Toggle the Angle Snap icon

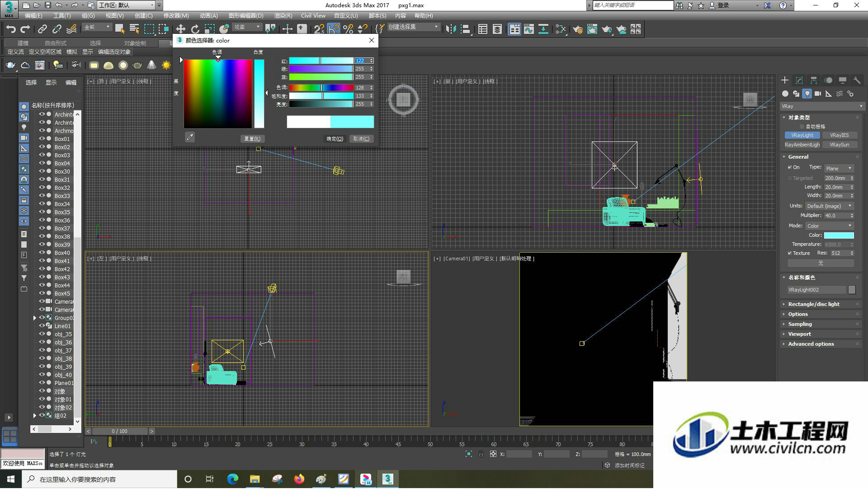click(x=334, y=29)
